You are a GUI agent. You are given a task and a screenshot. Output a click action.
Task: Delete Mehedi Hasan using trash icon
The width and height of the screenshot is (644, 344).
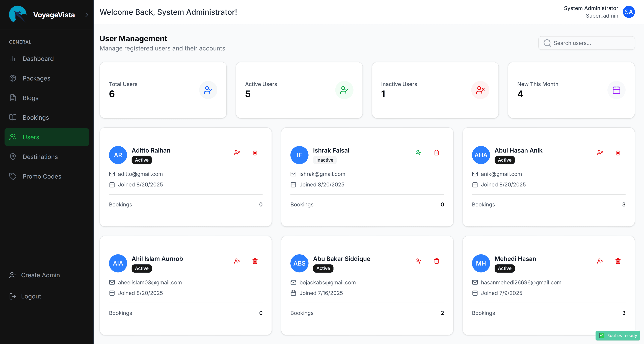[618, 261]
